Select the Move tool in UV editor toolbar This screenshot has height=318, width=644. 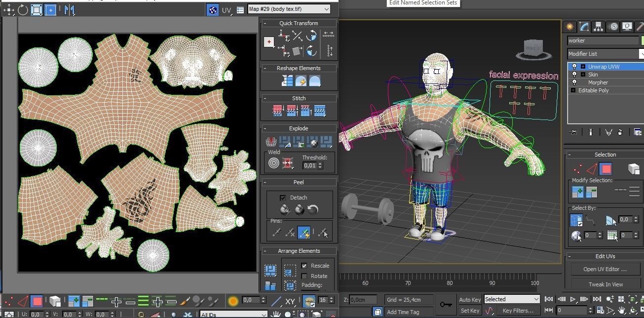click(9, 10)
